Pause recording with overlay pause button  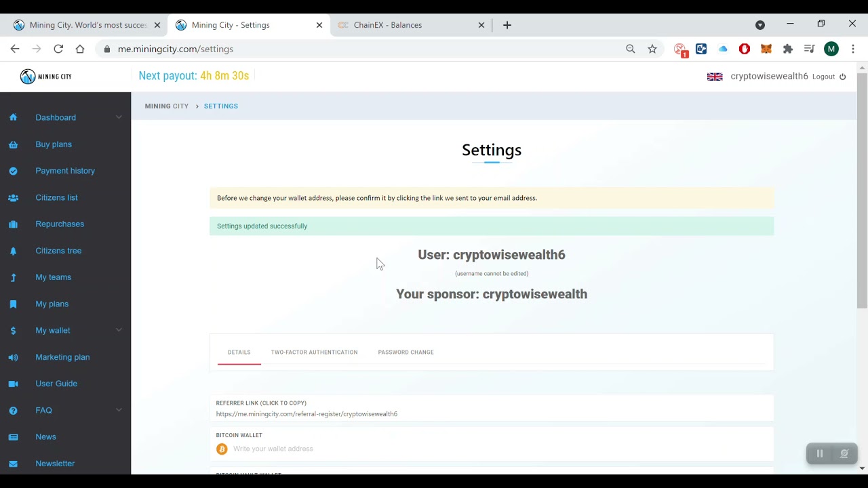[819, 454]
